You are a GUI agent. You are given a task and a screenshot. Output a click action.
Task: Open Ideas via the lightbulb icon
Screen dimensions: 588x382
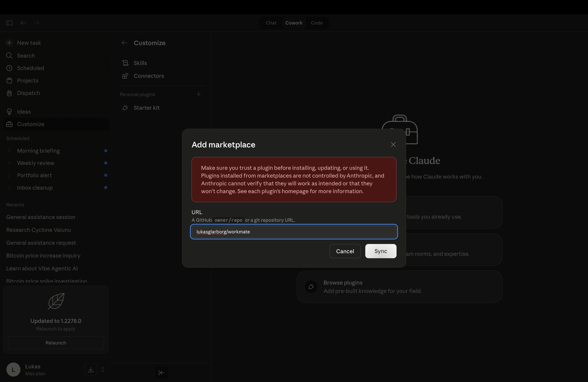coord(9,111)
